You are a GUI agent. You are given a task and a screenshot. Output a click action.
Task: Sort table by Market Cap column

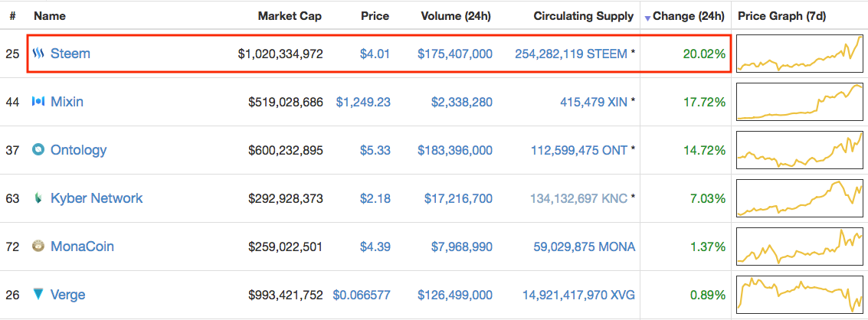290,16
